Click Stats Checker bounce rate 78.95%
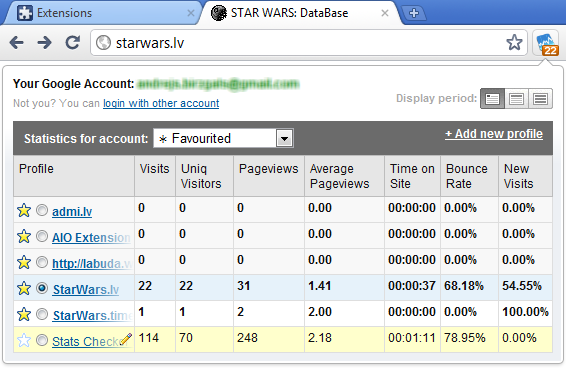 click(465, 338)
